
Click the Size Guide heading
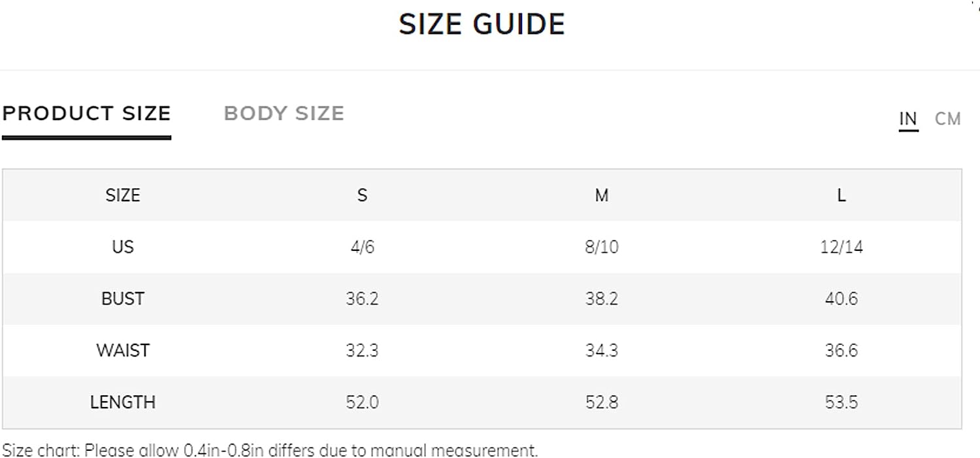[x=482, y=24]
